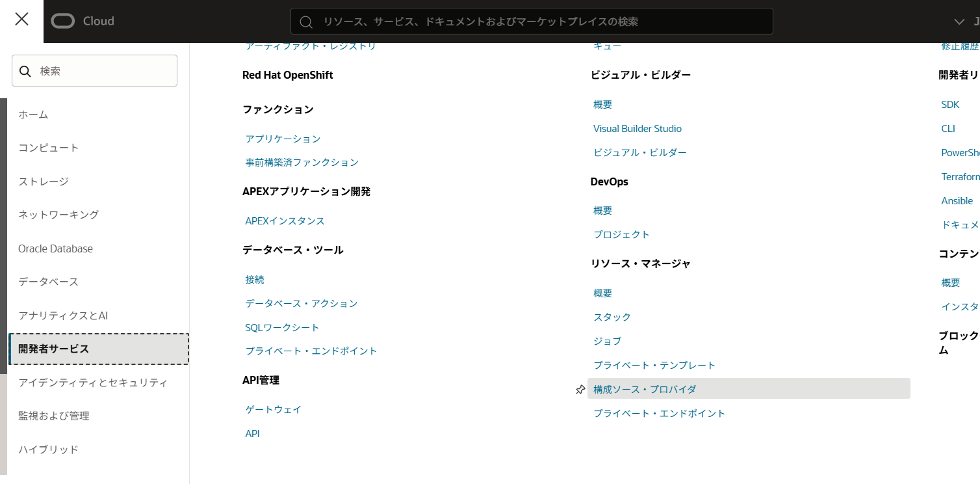Image resolution: width=980 pixels, height=484 pixels.
Task: Open アプリケーション under ファンクション
Action: tap(283, 139)
